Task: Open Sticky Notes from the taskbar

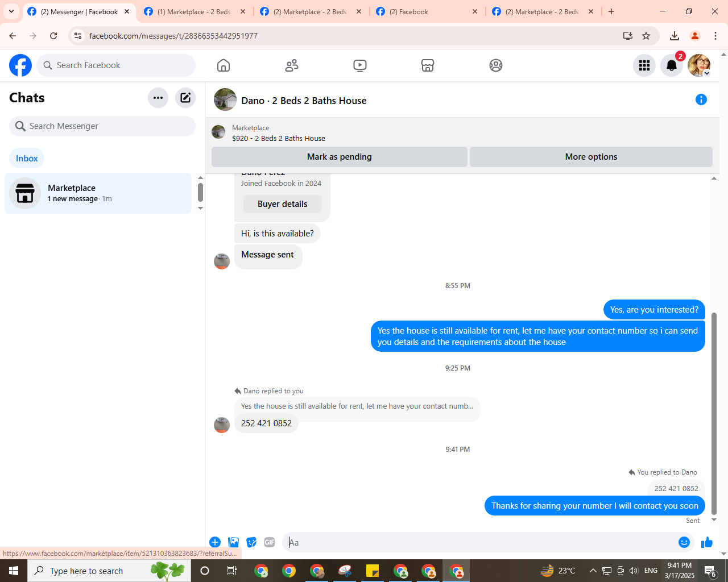Action: point(373,571)
